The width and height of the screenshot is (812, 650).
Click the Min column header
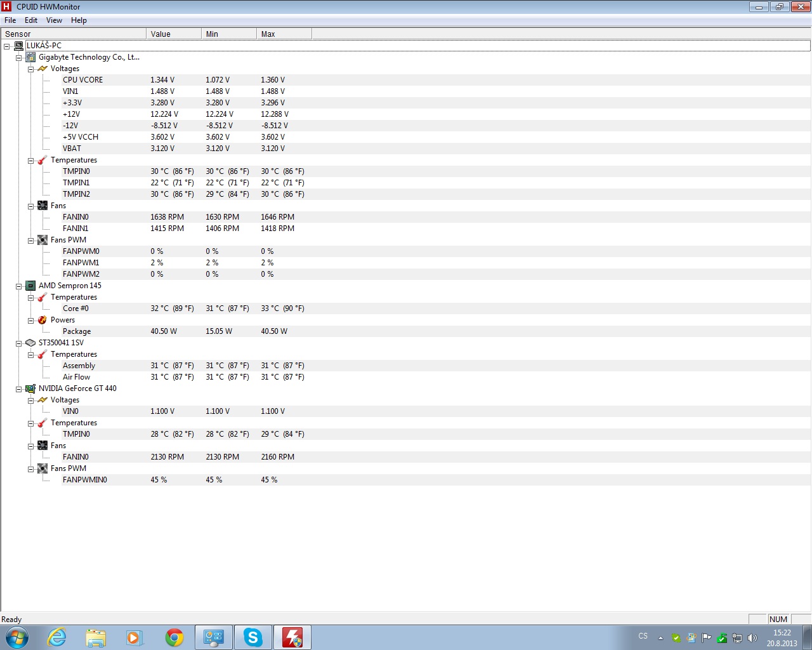pyautogui.click(x=229, y=34)
